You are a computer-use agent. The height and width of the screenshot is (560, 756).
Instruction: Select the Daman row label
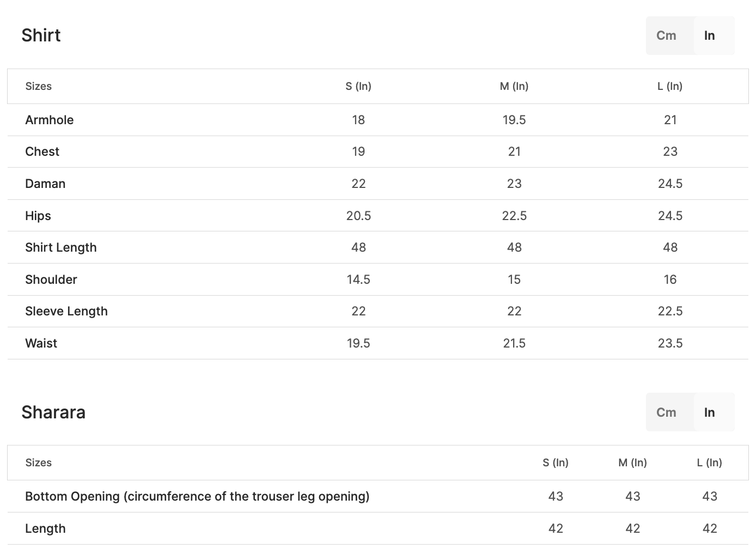coord(45,184)
